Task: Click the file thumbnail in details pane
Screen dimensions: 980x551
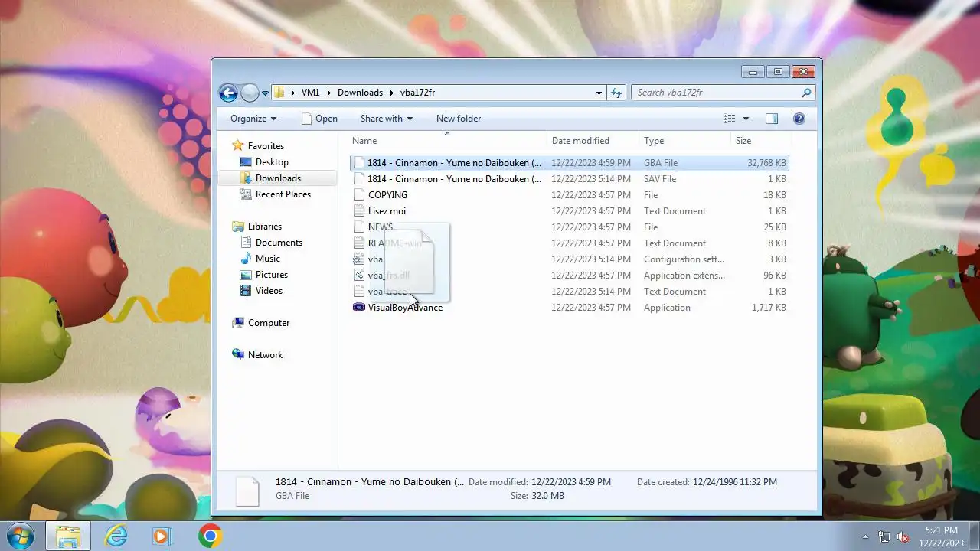Action: click(247, 491)
